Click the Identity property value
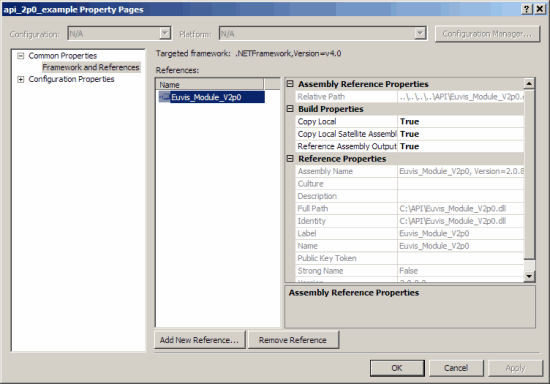The height and width of the screenshot is (384, 550). click(x=460, y=221)
